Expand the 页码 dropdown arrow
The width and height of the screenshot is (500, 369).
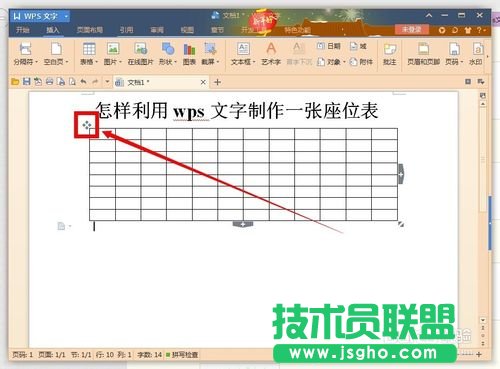pos(462,62)
